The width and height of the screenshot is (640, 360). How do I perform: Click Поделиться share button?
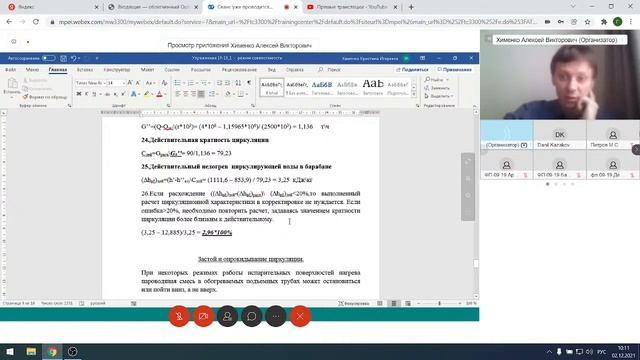[412, 70]
